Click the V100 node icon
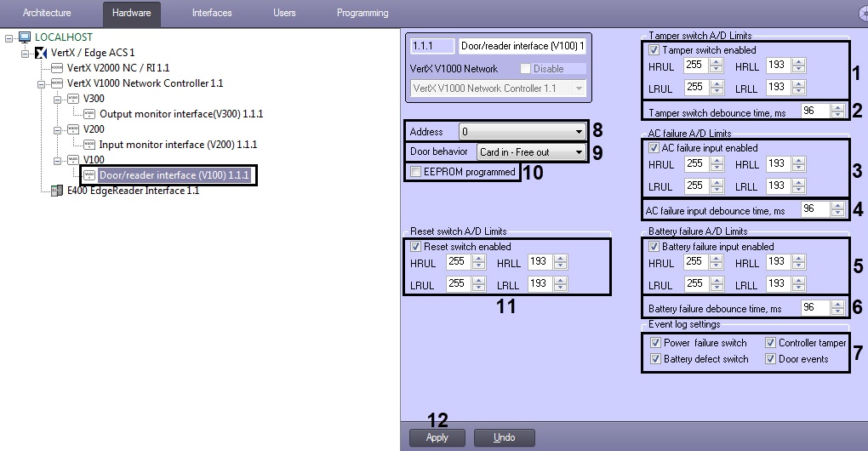Image resolution: width=868 pixels, height=451 pixels. point(74,160)
